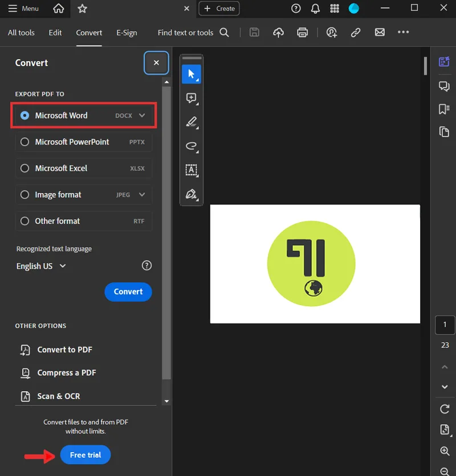The height and width of the screenshot is (476, 456).
Task: Select the highlighter pen tool
Action: pos(191,122)
